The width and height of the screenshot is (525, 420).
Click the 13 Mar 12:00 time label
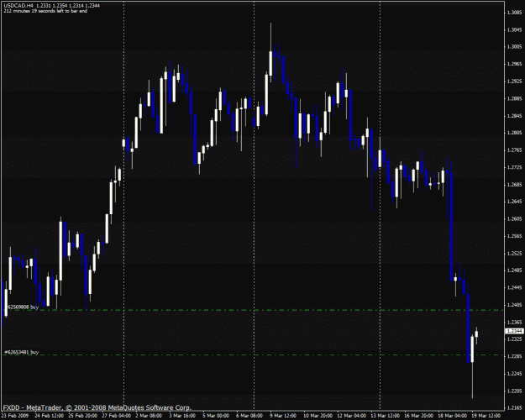tap(385, 416)
